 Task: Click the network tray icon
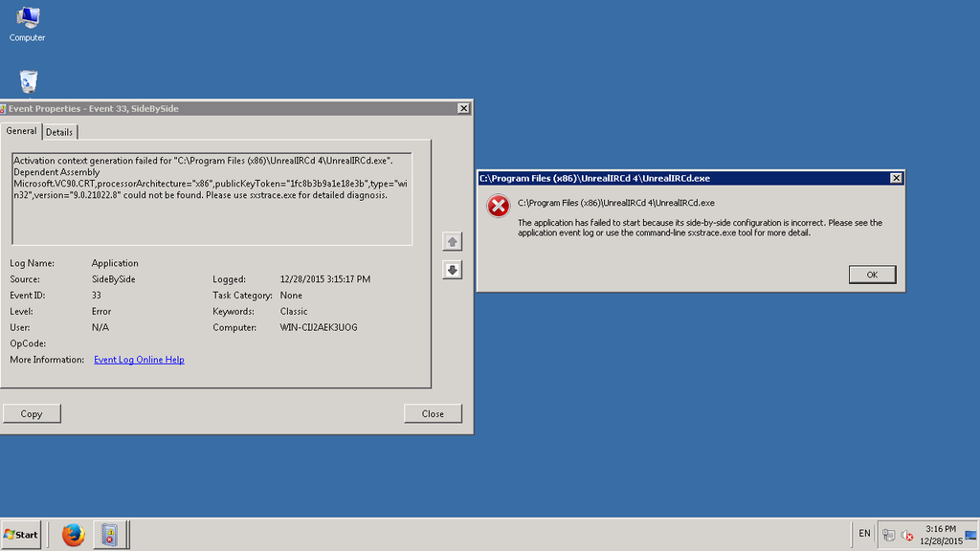pyautogui.click(x=889, y=535)
